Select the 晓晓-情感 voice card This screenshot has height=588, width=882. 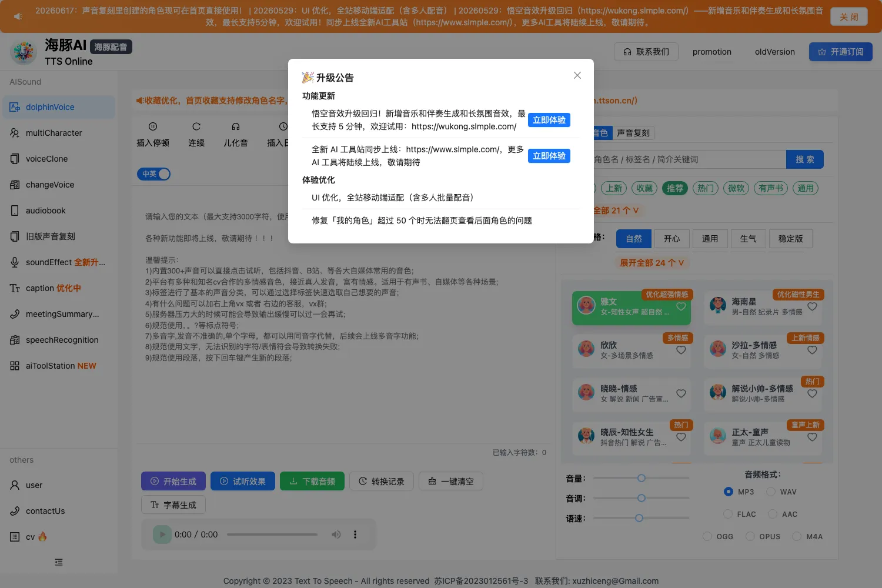tap(632, 394)
